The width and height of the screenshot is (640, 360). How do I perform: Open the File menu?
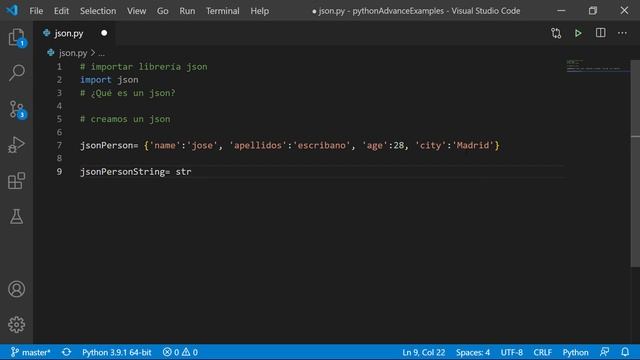click(36, 11)
